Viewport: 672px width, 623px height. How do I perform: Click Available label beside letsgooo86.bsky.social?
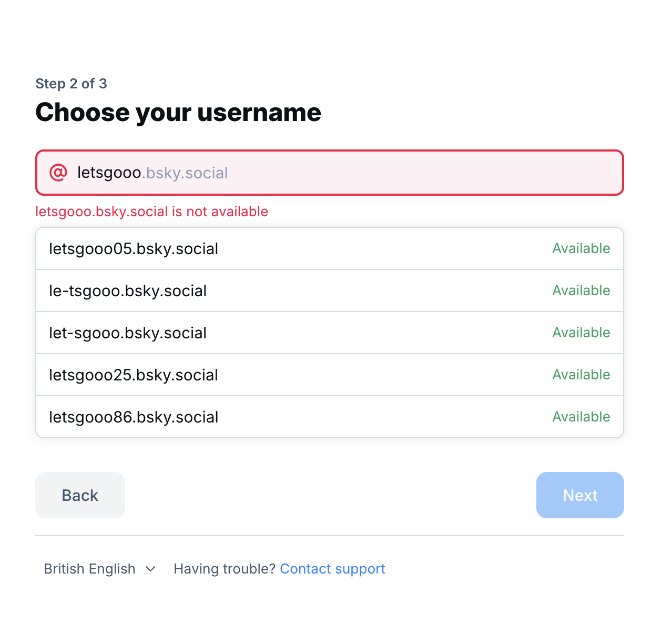[x=581, y=417]
